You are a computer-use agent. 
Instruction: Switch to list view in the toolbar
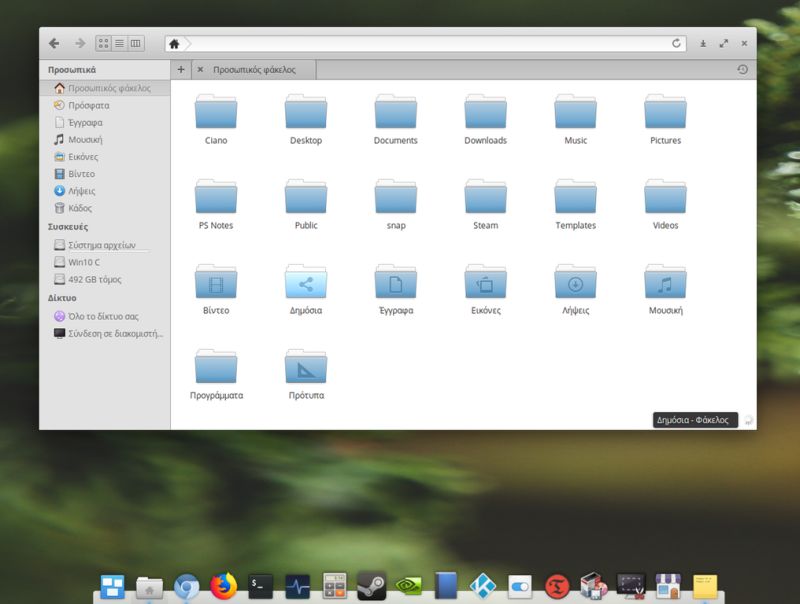pyautogui.click(x=119, y=43)
